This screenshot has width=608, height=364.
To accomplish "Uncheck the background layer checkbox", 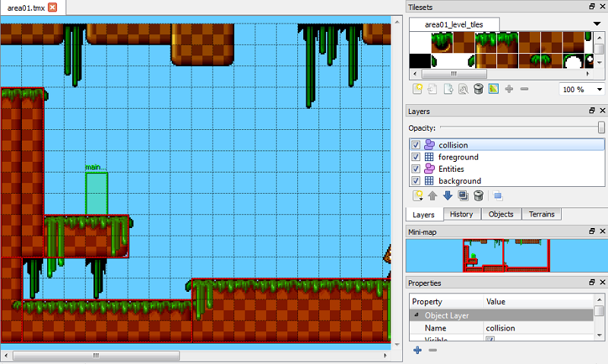I will click(x=415, y=182).
